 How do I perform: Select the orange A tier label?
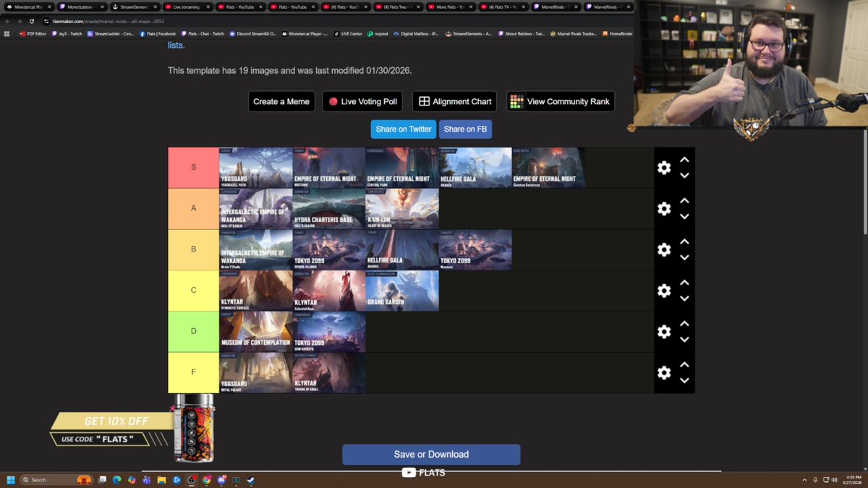[x=194, y=208]
